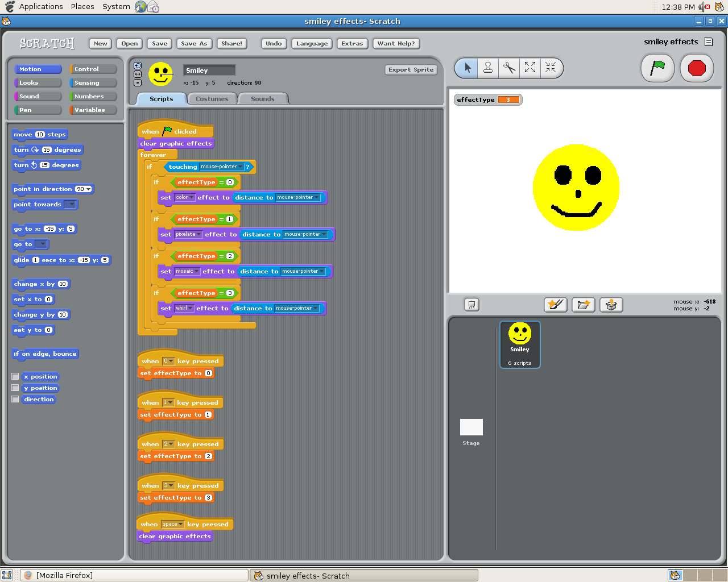Click the green flag start button
Screen dimensions: 728x582
[x=657, y=68]
